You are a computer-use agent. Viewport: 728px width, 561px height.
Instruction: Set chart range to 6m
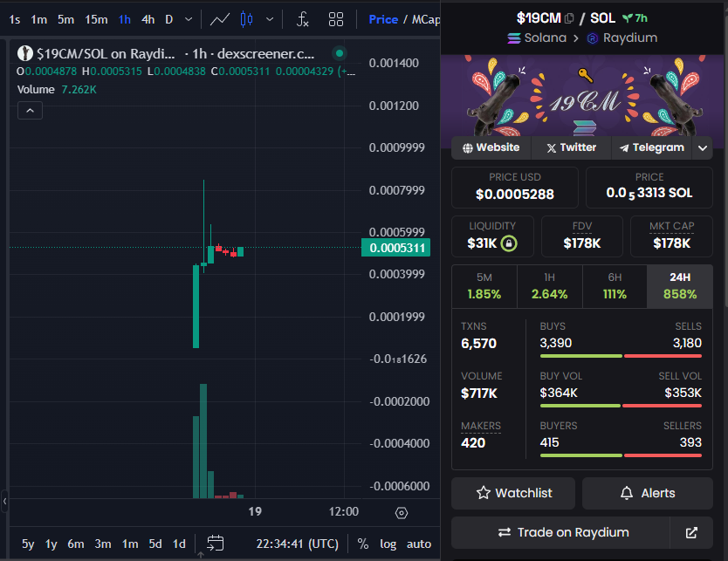[76, 544]
